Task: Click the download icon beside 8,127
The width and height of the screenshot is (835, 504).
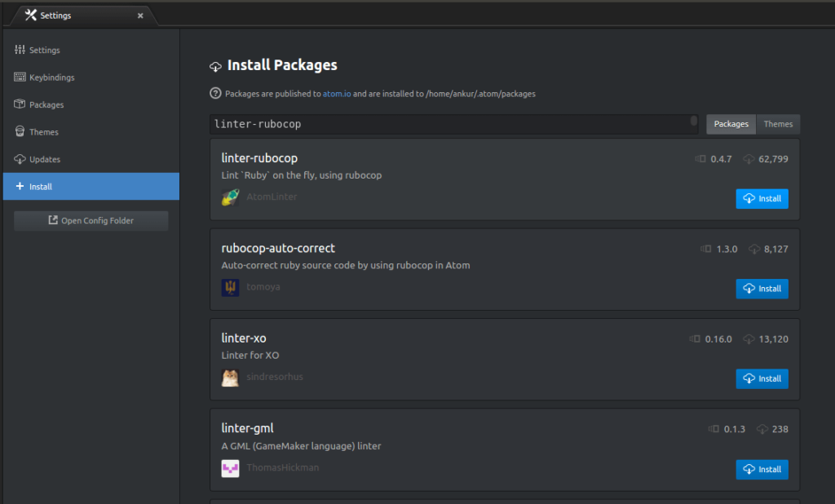Action: coord(754,249)
